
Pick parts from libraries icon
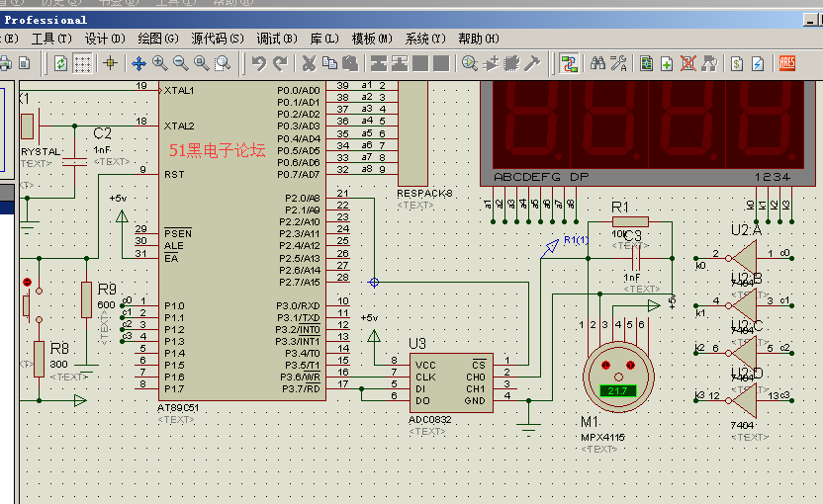click(x=470, y=63)
